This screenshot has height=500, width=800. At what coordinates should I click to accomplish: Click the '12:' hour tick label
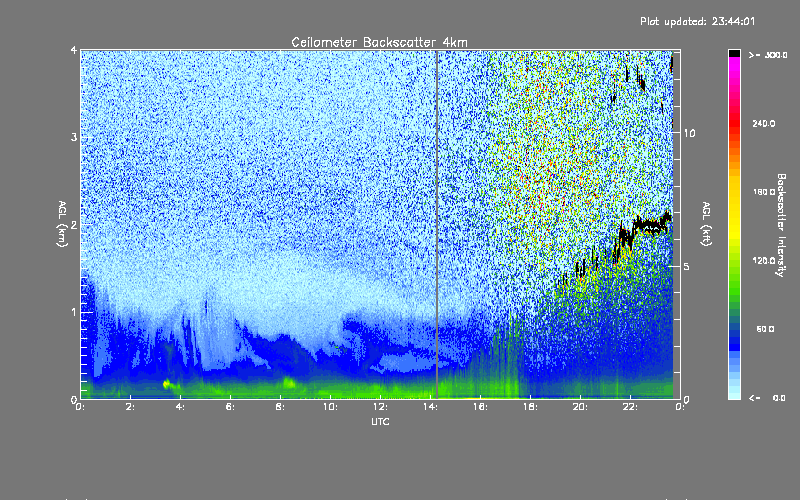point(381,407)
